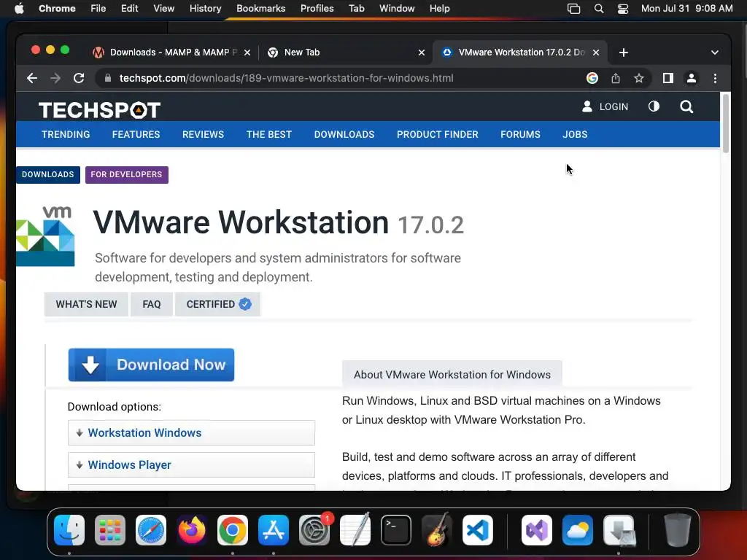Click the LOGIN link

pyautogui.click(x=605, y=106)
